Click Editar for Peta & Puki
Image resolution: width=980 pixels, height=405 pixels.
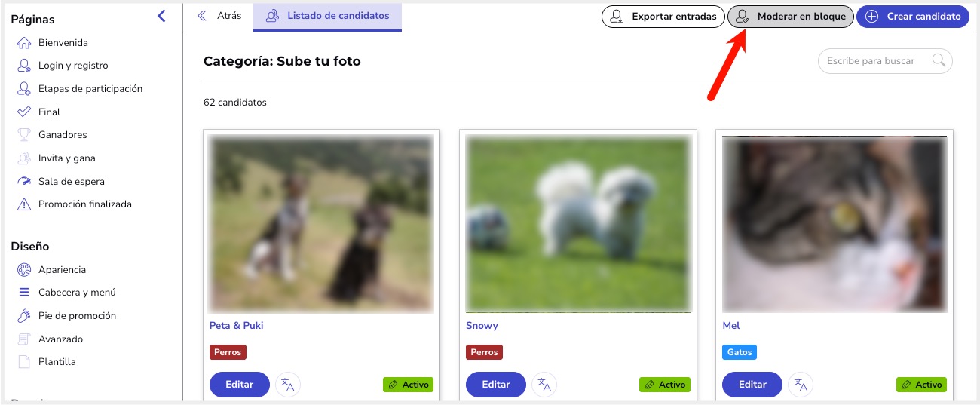(x=240, y=385)
